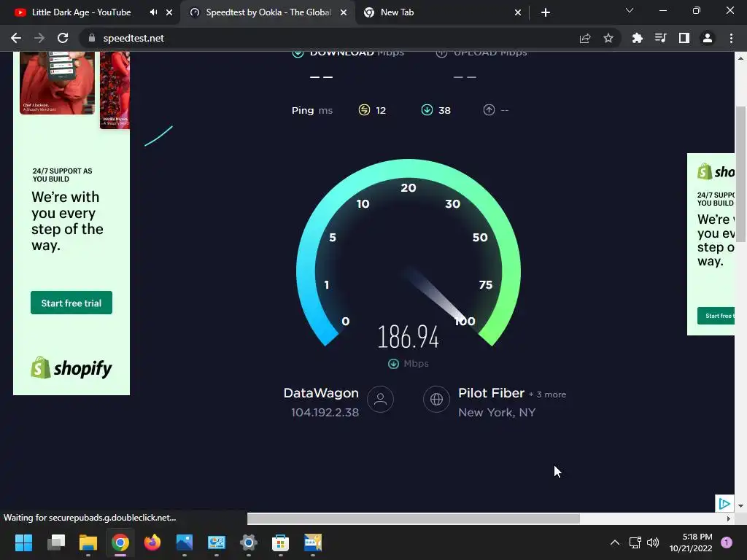This screenshot has height=560, width=747.
Task: Open Task View on the taskbar
Action: point(55,542)
